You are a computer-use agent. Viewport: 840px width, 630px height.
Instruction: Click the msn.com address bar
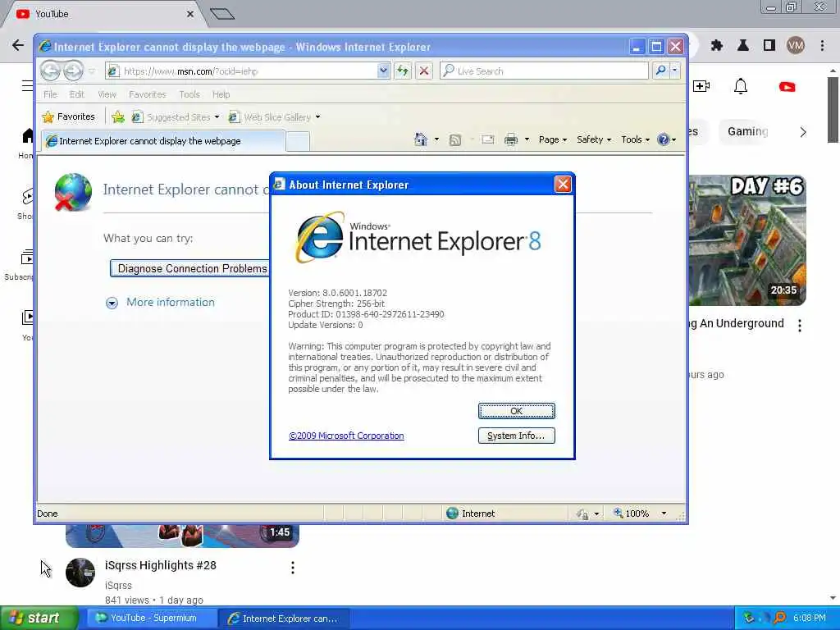point(242,71)
